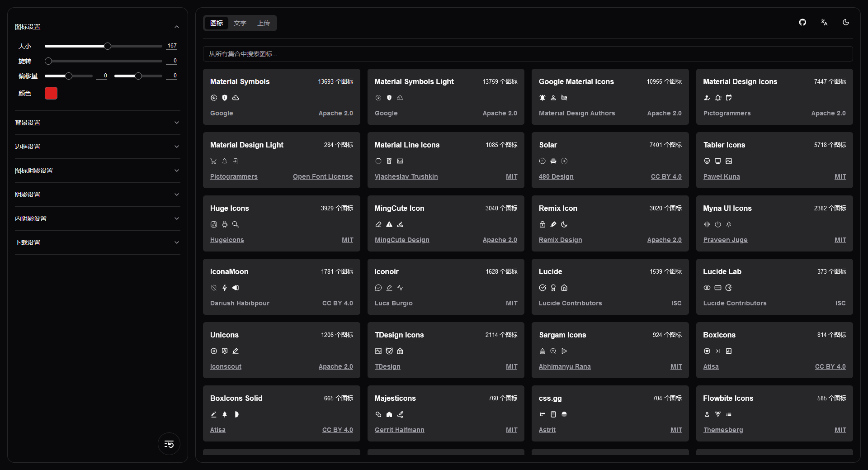Screen dimensions: 868x470
Task: Click the 旋转 rotation slider
Action: pyautogui.click(x=103, y=61)
